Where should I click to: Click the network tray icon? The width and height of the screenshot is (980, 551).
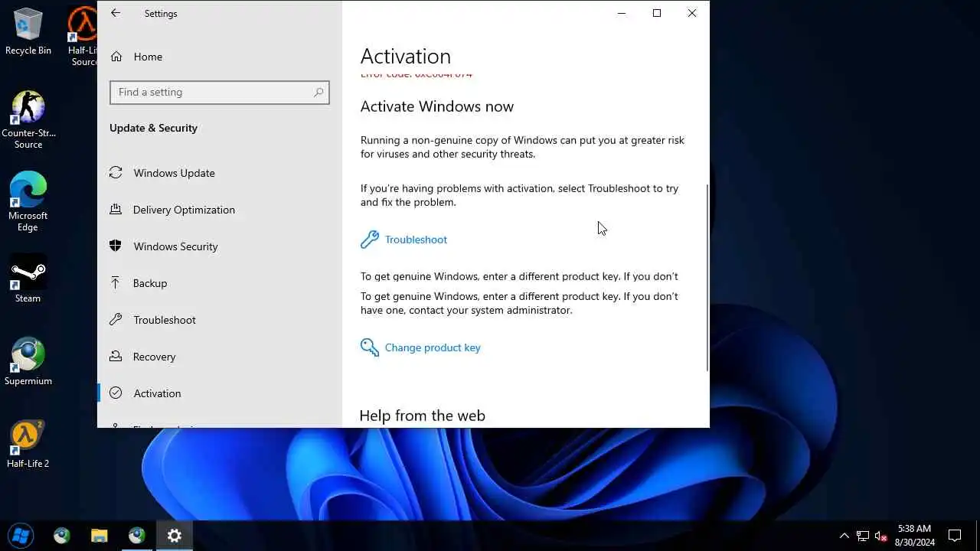(x=863, y=536)
